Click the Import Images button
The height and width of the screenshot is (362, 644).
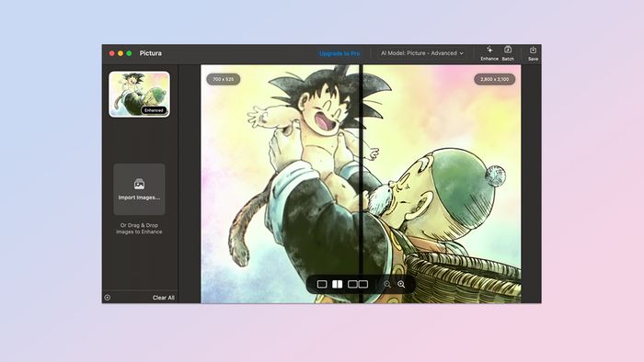[139, 189]
